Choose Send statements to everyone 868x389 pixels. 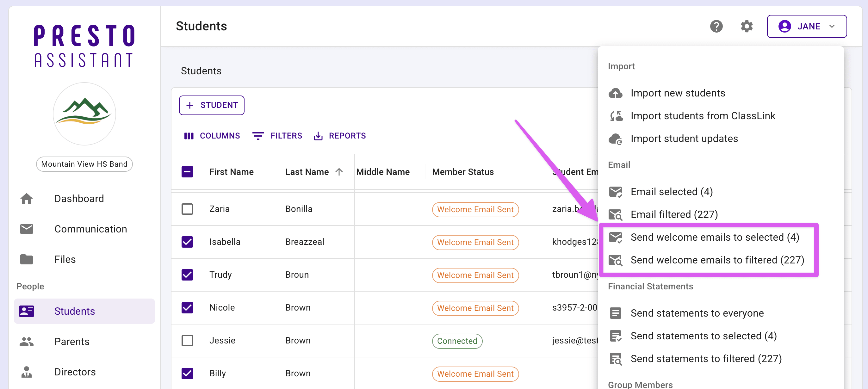coord(721,313)
